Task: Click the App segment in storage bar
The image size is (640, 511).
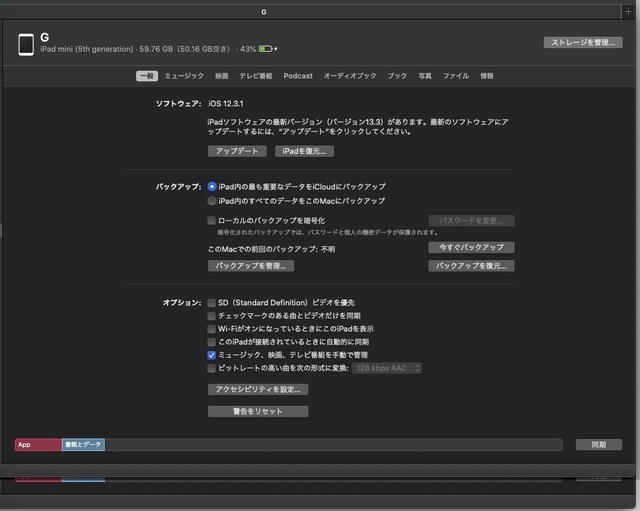Action: point(38,444)
